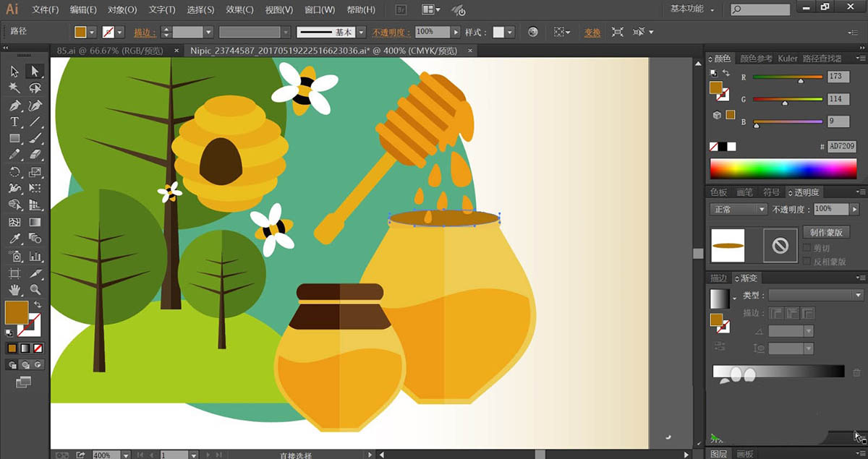Enable the 反相蒙版 (Invert Mask) checkbox
This screenshot has height=459, width=868.
coord(807,262)
